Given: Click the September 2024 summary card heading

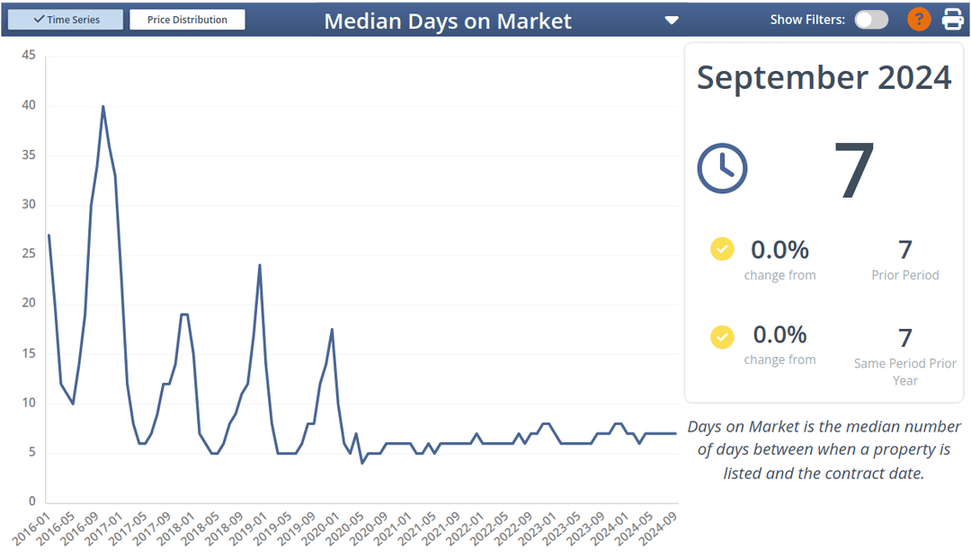Looking at the screenshot, I should click(x=824, y=77).
